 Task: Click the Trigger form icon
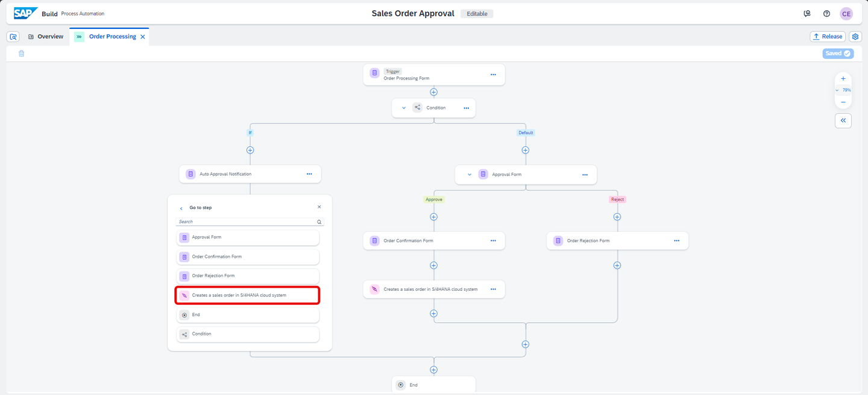374,73
